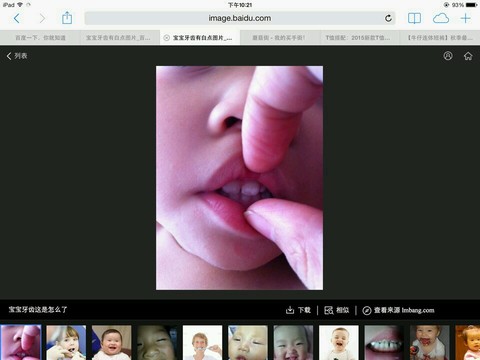Image resolution: width=480 pixels, height=360 pixels.
Task: Open the bookmarks book icon
Action: [x=414, y=18]
